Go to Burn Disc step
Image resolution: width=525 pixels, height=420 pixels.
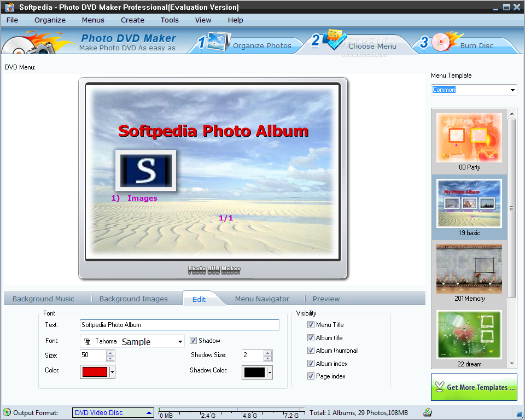(476, 45)
